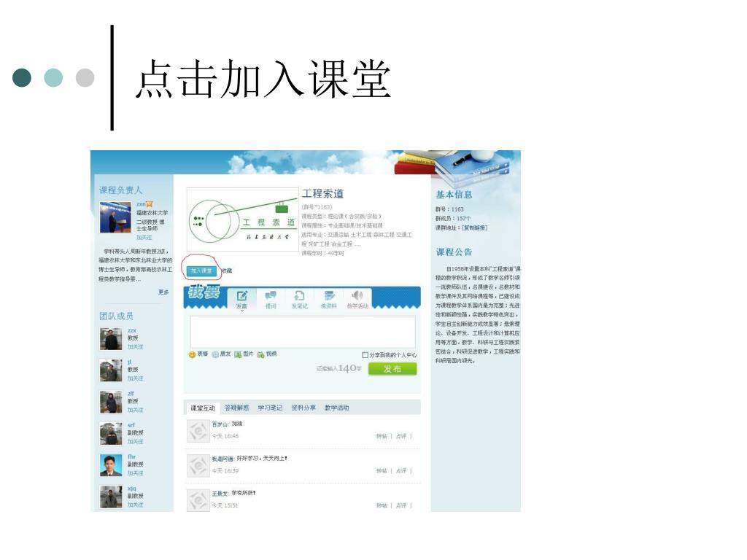Click 点评 on the 好好学习 post

[401, 471]
